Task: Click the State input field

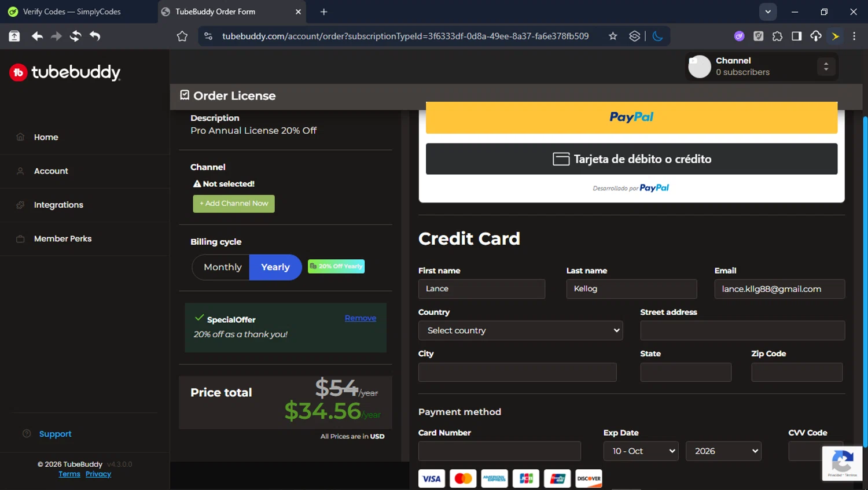Action: 686,372
